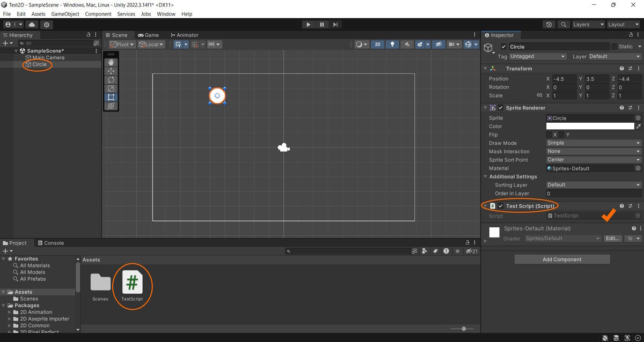Toggle Flip X checkbox
The image size is (644, 342).
click(x=549, y=135)
